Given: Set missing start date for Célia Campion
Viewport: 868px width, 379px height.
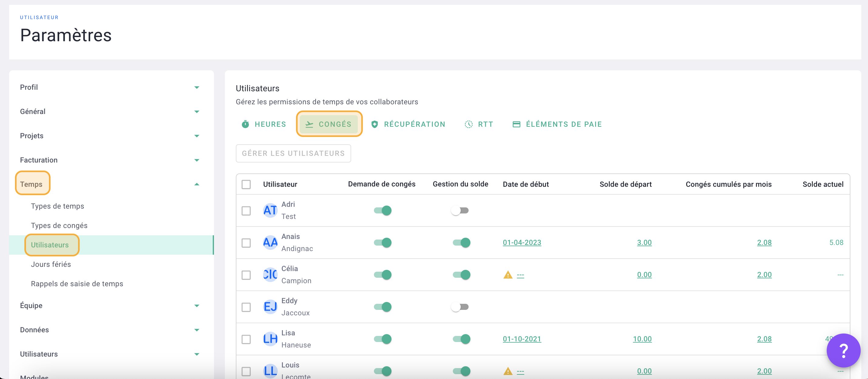Looking at the screenshot, I should (x=520, y=275).
